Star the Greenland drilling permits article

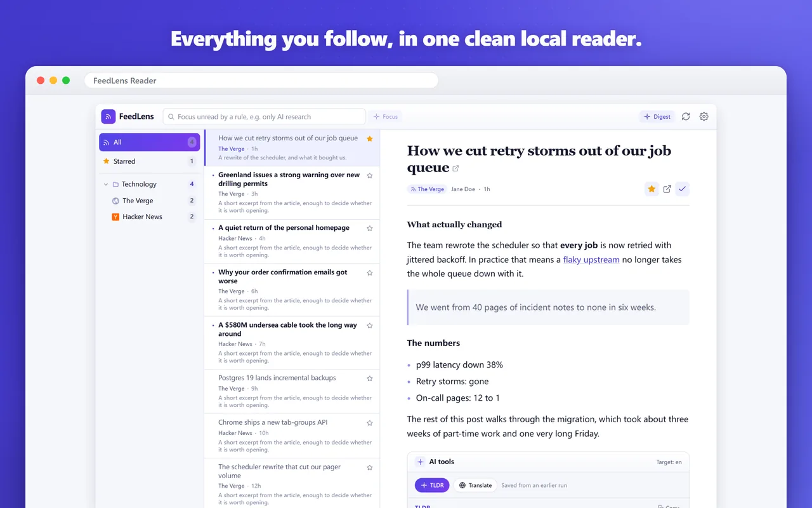tap(370, 175)
